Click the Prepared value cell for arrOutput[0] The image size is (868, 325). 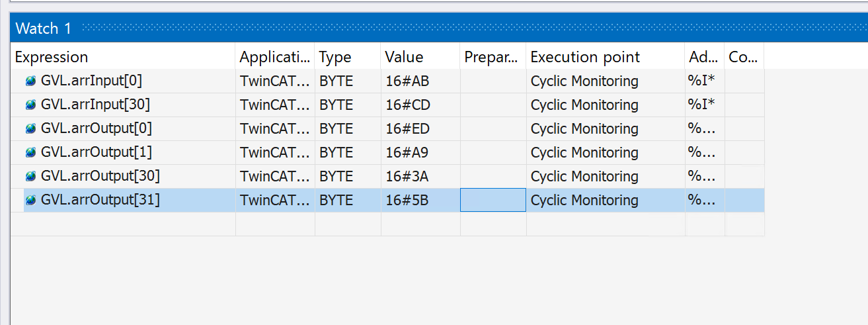click(x=493, y=128)
